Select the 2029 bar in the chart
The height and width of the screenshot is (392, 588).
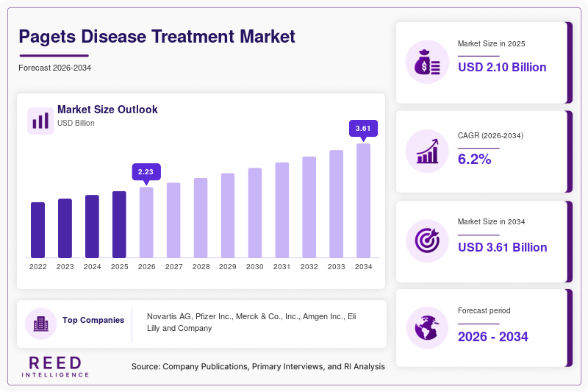click(x=228, y=215)
